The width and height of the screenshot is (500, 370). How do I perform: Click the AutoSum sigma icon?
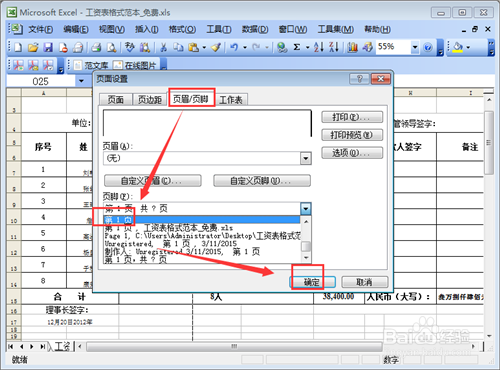(297, 47)
